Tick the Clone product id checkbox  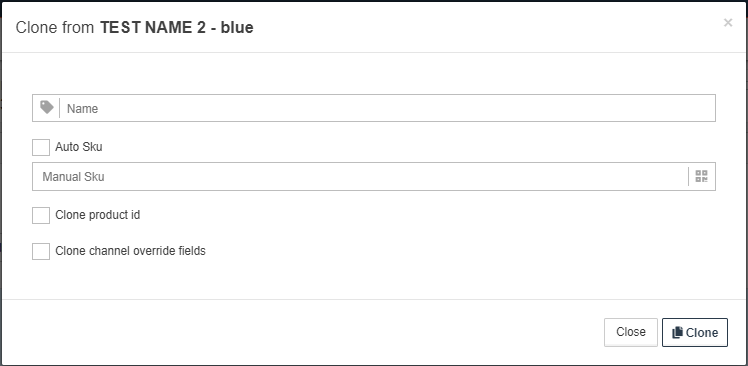(41, 215)
